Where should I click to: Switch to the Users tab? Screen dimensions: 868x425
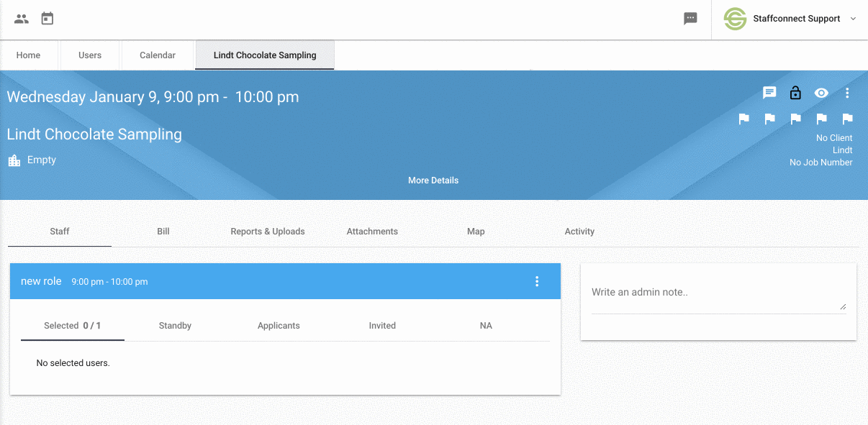click(90, 55)
